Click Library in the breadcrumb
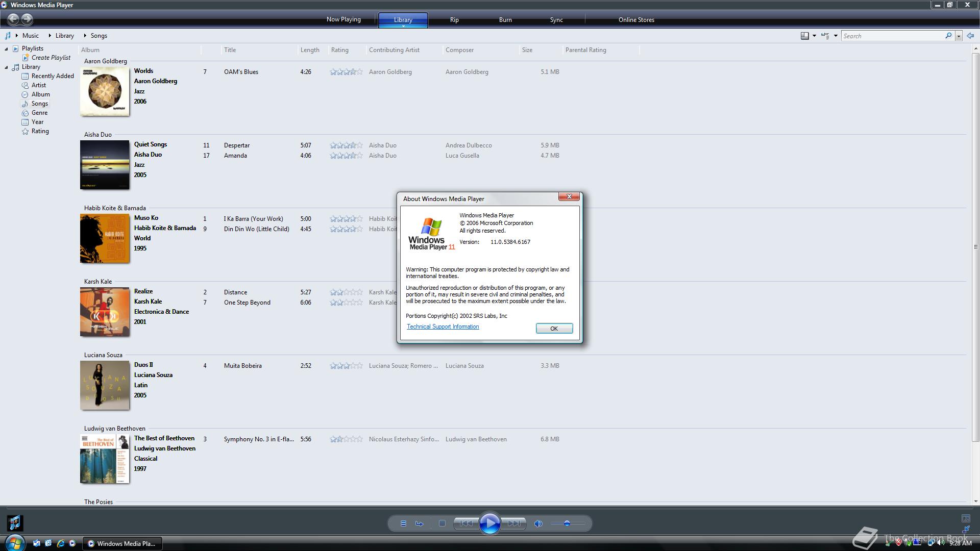This screenshot has width=980, height=551. tap(65, 36)
